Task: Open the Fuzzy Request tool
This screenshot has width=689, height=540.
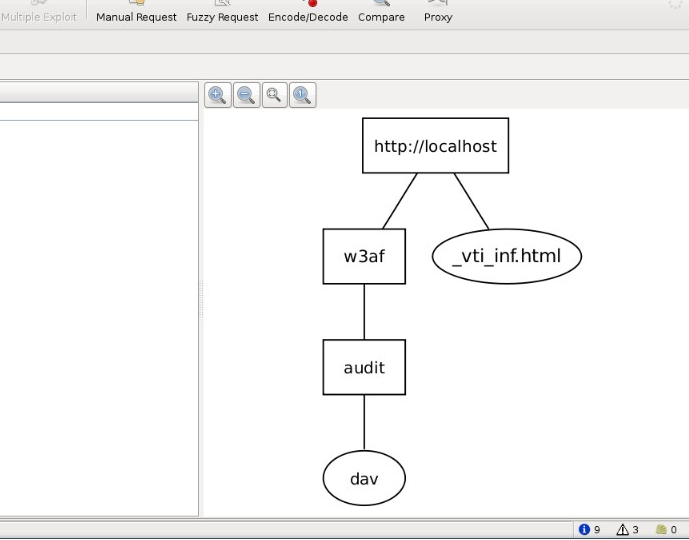Action: [x=222, y=12]
